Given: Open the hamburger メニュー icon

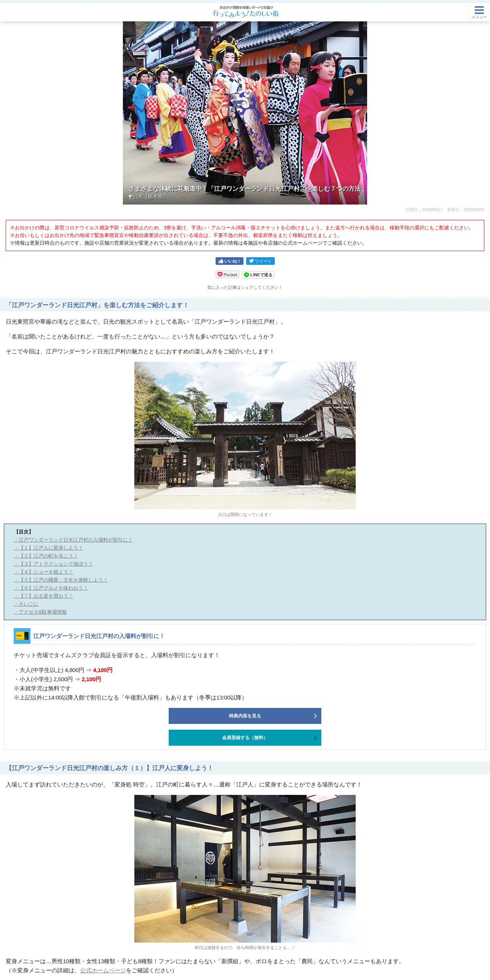Looking at the screenshot, I should coord(479,12).
